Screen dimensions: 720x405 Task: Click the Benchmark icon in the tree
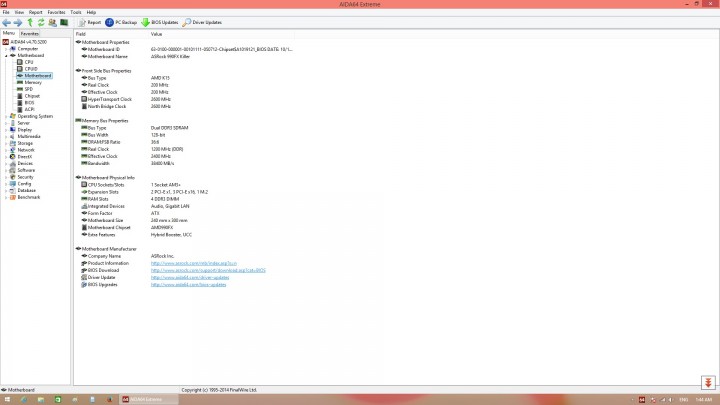12,197
